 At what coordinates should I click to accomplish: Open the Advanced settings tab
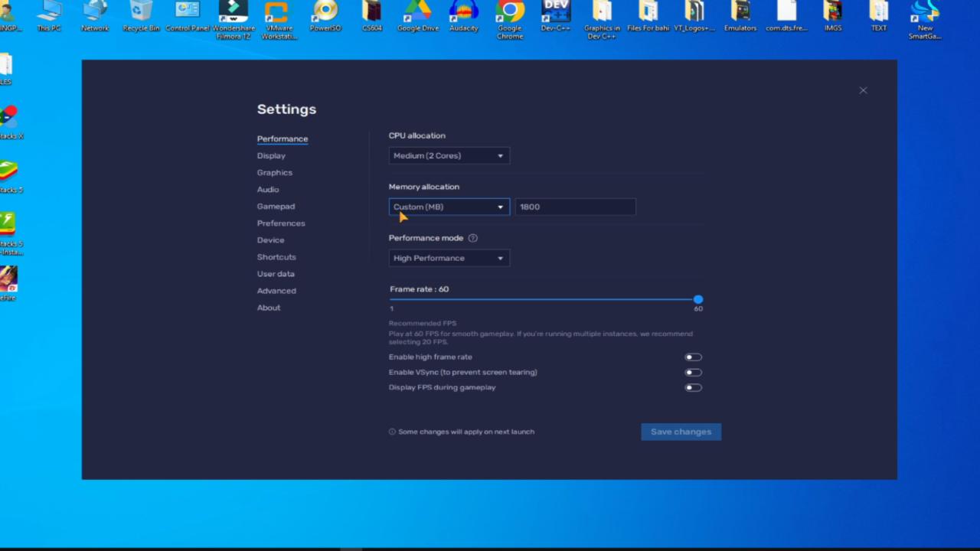(276, 291)
